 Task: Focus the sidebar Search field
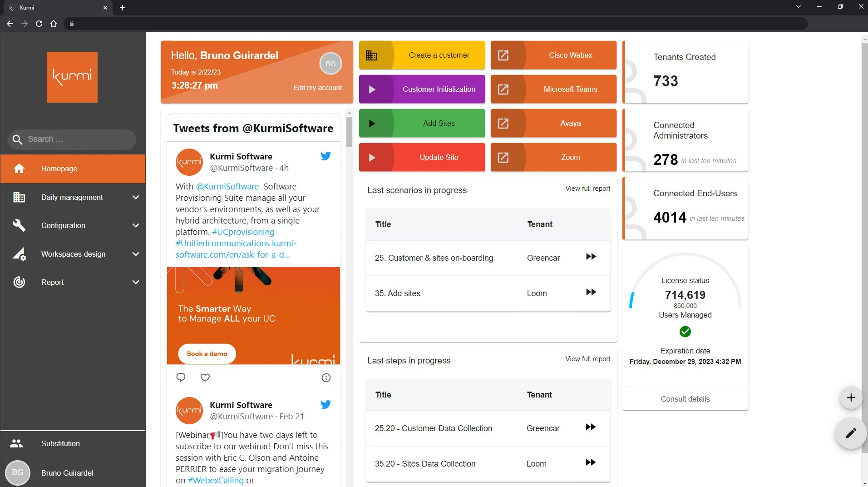[x=72, y=139]
